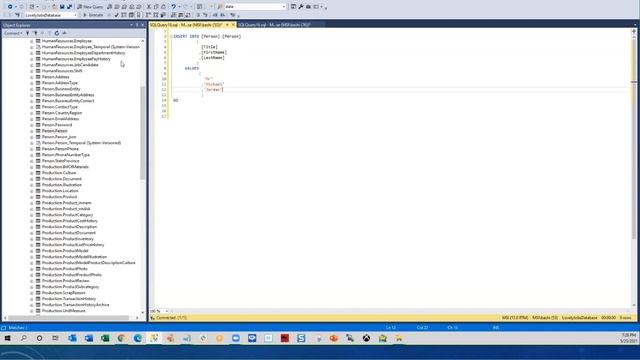Select Person.AddressType table
640x360 pixels.
[60, 83]
